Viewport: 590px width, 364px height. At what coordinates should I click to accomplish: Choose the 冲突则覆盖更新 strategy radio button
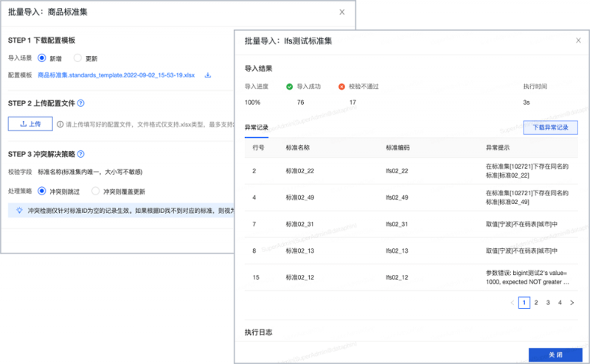[95, 191]
